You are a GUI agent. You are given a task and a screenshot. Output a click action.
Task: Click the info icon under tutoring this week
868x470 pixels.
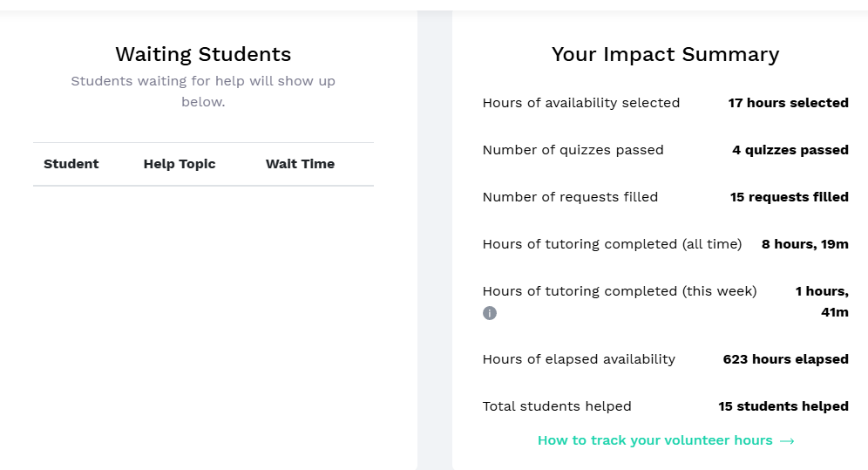coord(490,313)
